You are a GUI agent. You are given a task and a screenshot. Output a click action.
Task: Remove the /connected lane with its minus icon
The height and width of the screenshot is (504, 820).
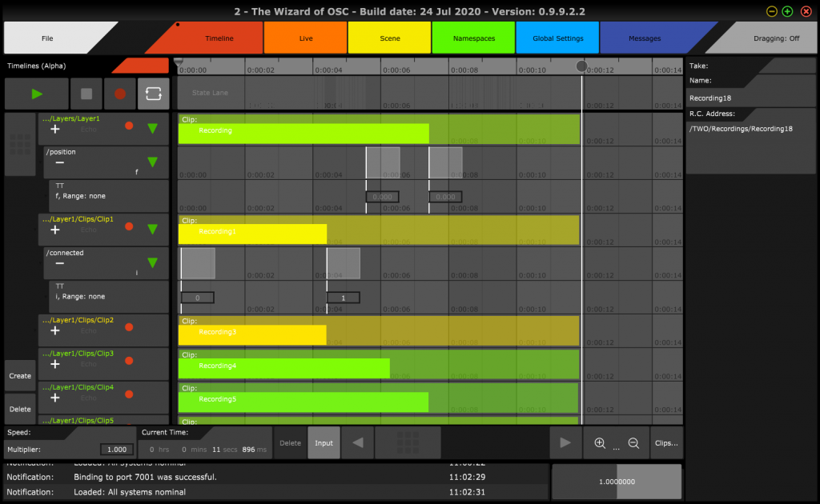tap(59, 263)
